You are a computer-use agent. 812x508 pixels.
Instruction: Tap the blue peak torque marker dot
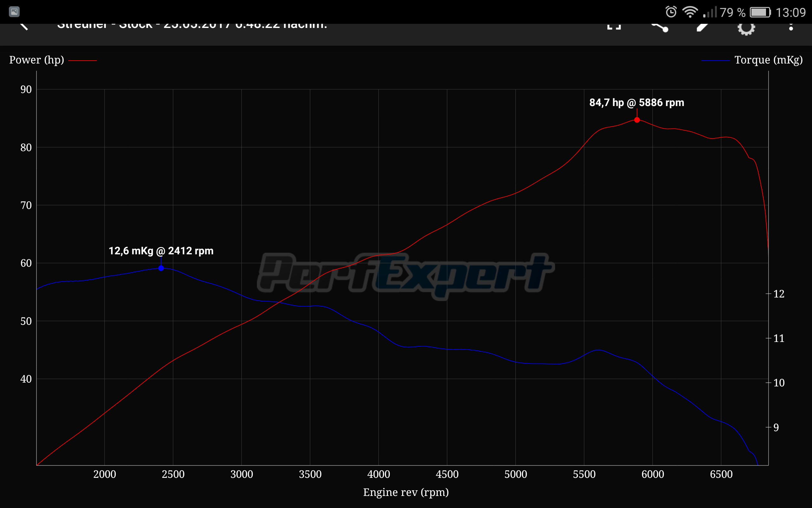point(161,268)
